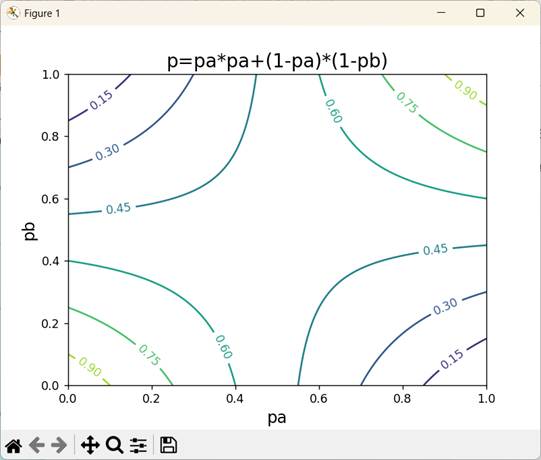The height and width of the screenshot is (460, 541).
Task: Reset view with the Home icon
Action: coord(14,446)
